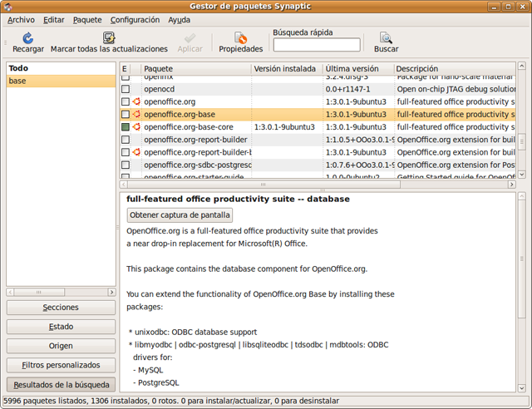Focus the Búsqueda rápida text field
The height and width of the screenshot is (409, 532).
point(317,45)
